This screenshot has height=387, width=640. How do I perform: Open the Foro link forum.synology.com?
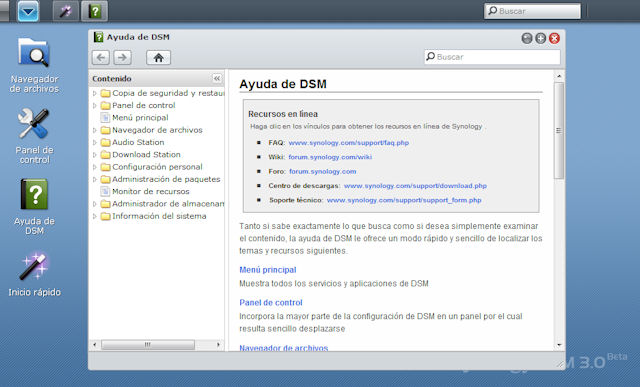323,171
